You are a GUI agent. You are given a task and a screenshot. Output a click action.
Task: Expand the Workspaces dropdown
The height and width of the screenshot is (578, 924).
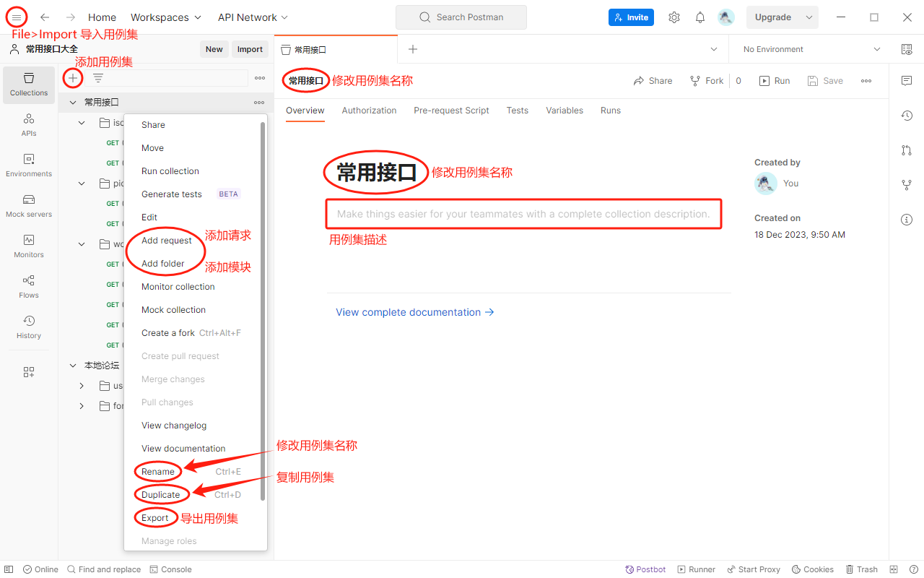point(167,17)
